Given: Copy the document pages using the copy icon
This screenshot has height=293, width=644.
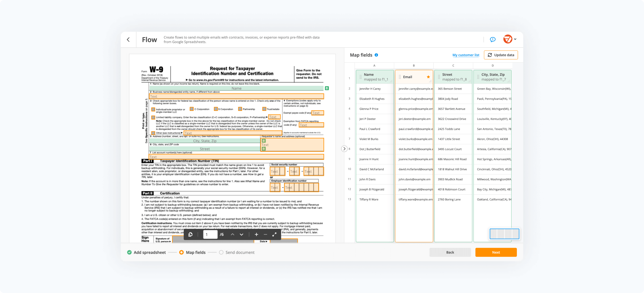Looking at the screenshot, I should [x=191, y=234].
